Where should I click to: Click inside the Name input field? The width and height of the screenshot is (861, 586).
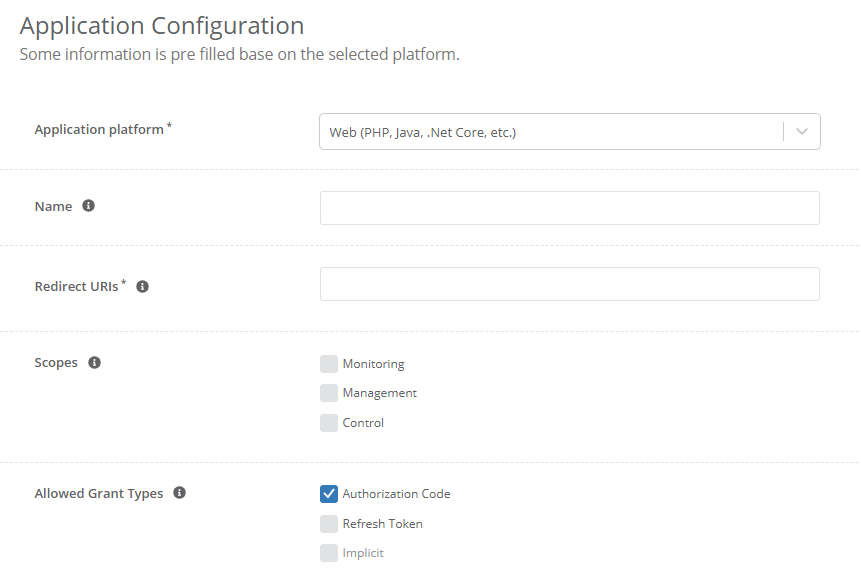(x=570, y=208)
